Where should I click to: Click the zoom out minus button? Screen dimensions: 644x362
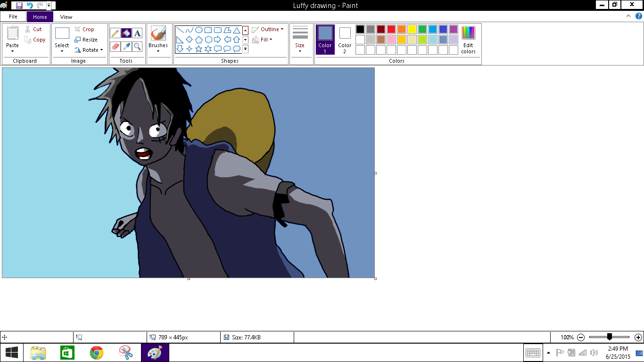[x=581, y=337]
